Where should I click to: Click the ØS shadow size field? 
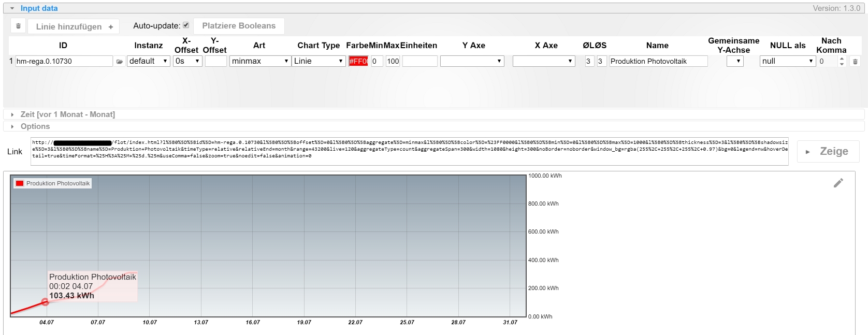[x=601, y=61]
